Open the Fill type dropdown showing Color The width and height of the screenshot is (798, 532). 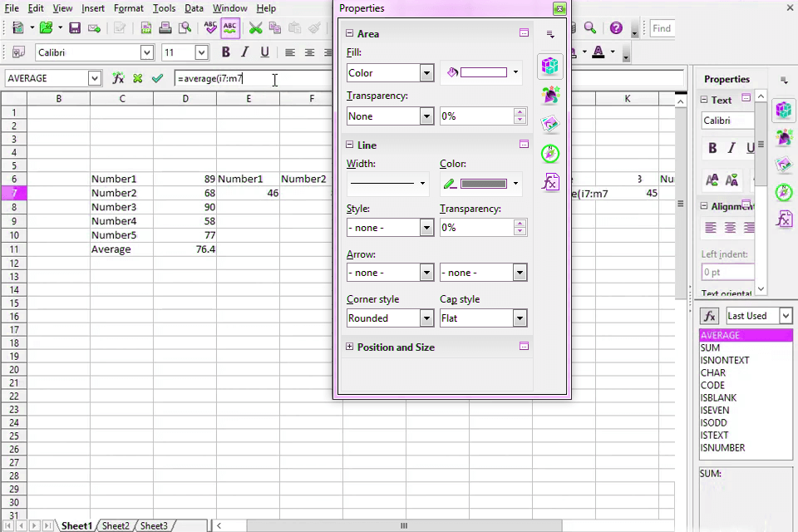[390, 73]
